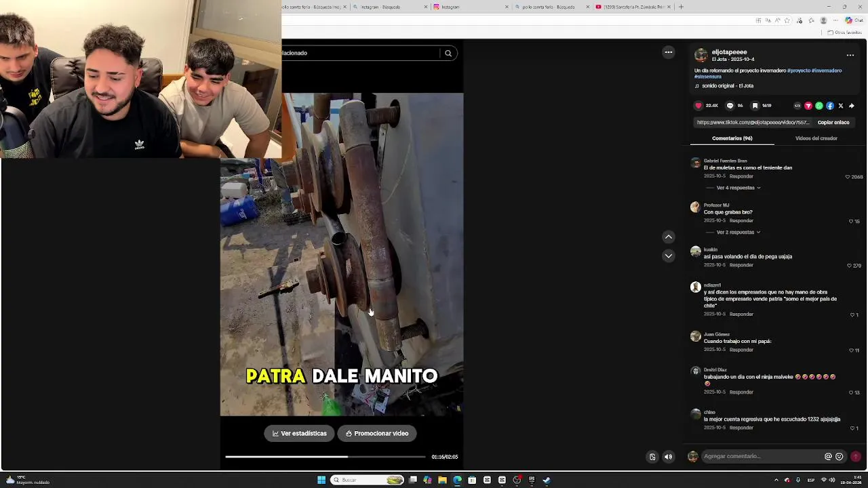Open 'sonido original - El Jota' sound
The width and height of the screenshot is (868, 488).
[728, 86]
